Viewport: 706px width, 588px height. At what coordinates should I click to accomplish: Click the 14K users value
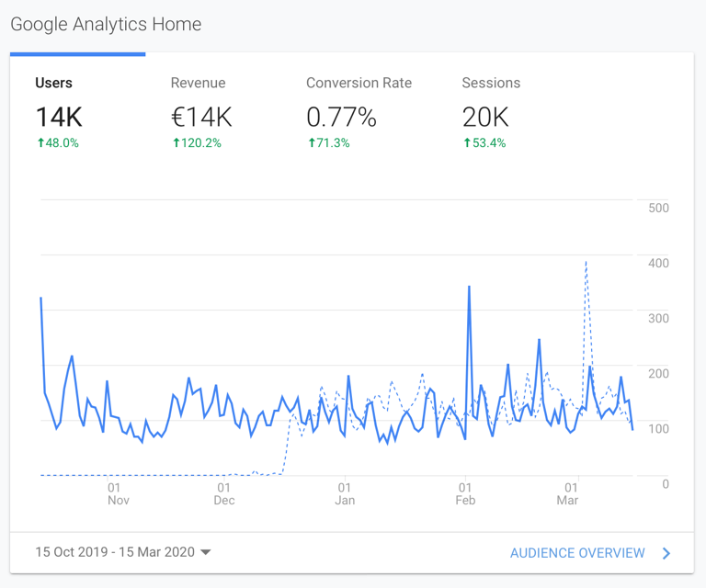point(59,117)
